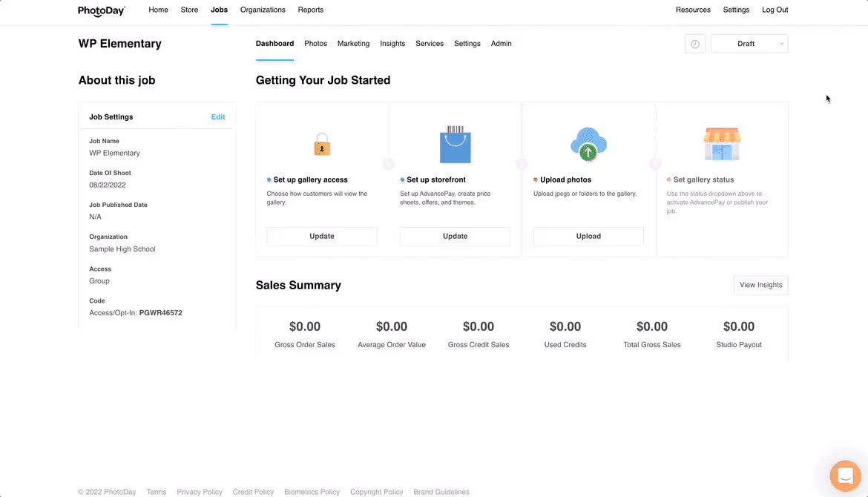Edit the Job Settings
Image resolution: width=868 pixels, height=497 pixels.
coord(218,116)
